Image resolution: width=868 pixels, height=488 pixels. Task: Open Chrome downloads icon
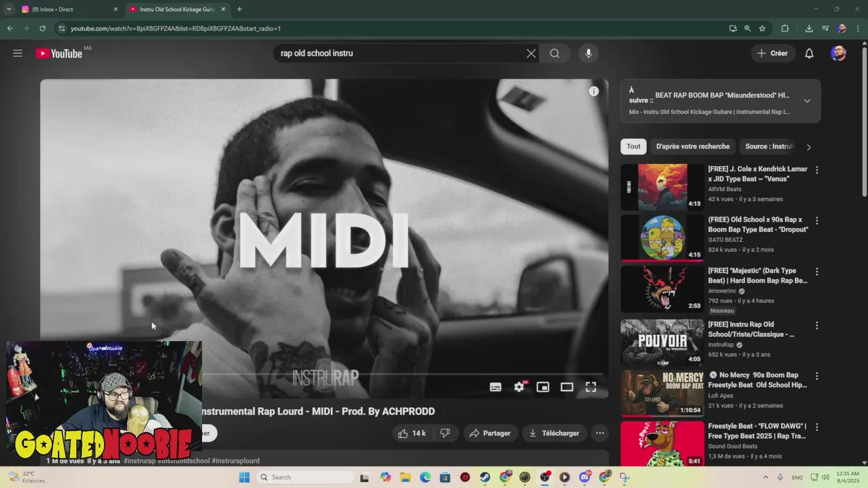pyautogui.click(x=809, y=28)
